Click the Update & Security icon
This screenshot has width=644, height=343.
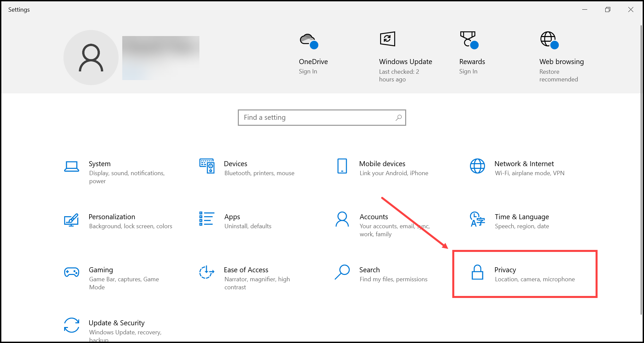click(x=71, y=325)
